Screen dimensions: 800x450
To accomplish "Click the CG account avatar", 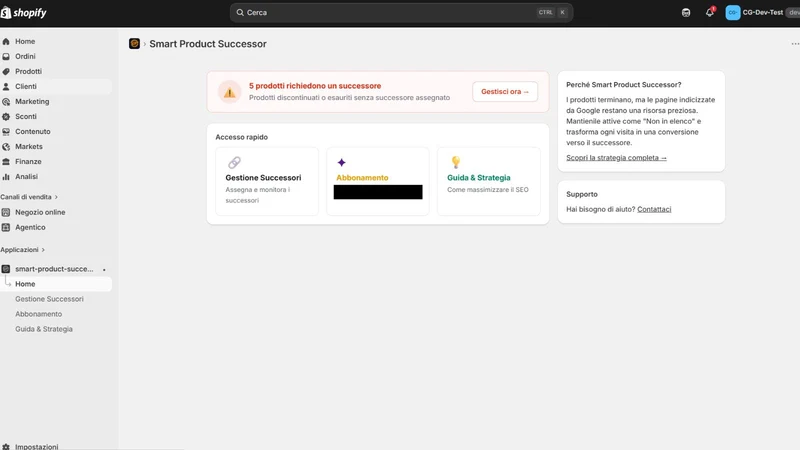I will coord(733,13).
